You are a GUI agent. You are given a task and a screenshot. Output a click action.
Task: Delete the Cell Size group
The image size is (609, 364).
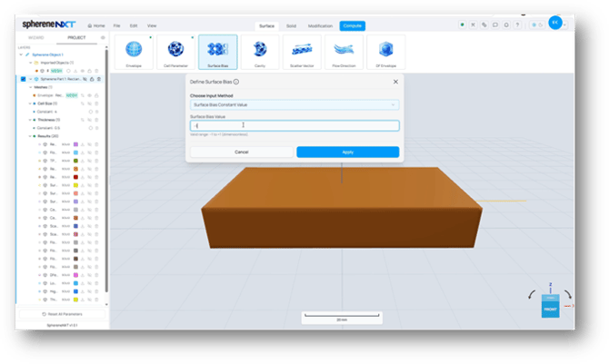tap(96, 103)
